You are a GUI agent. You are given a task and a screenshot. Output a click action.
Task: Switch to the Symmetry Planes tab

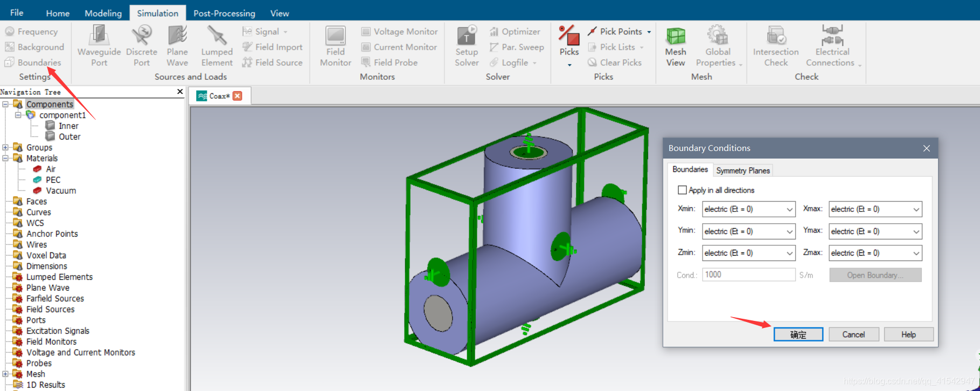point(743,170)
